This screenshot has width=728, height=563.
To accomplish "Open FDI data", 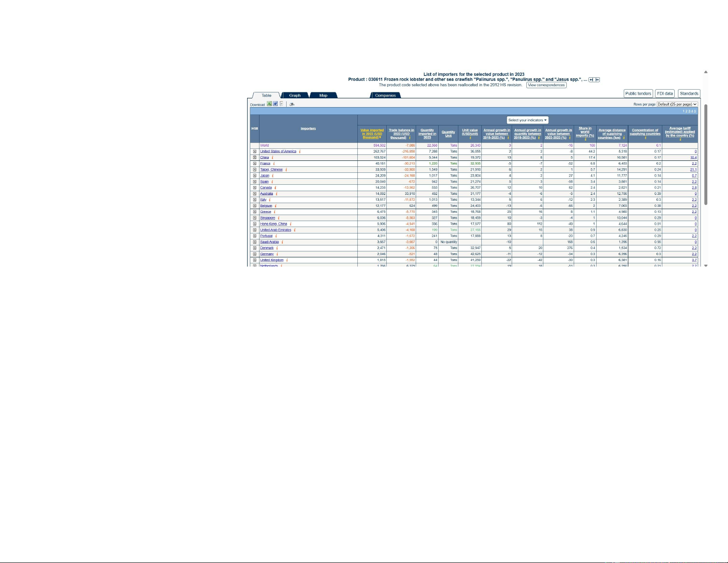I will (665, 93).
